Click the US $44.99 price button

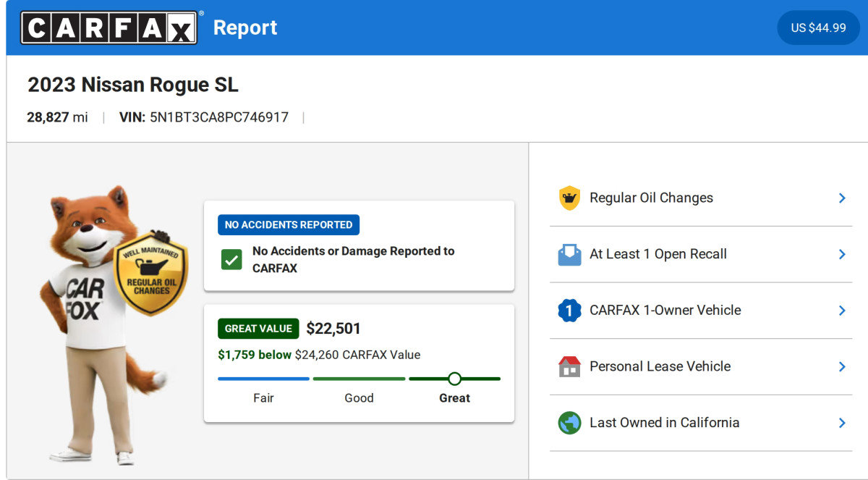click(x=818, y=28)
